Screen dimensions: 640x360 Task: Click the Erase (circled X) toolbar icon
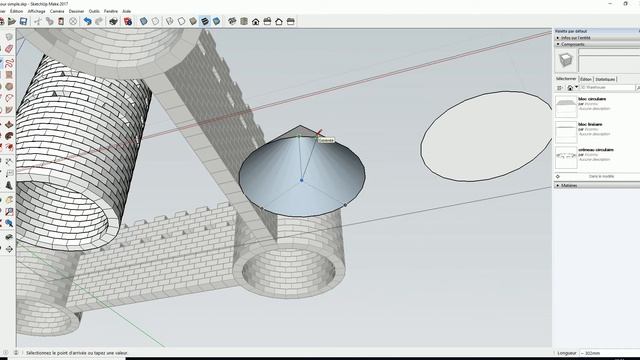click(73, 21)
